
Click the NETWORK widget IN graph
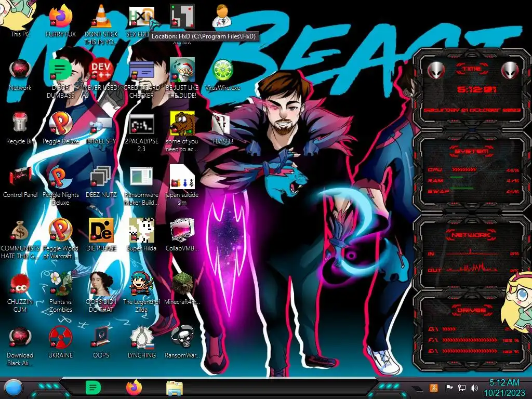coord(472,253)
